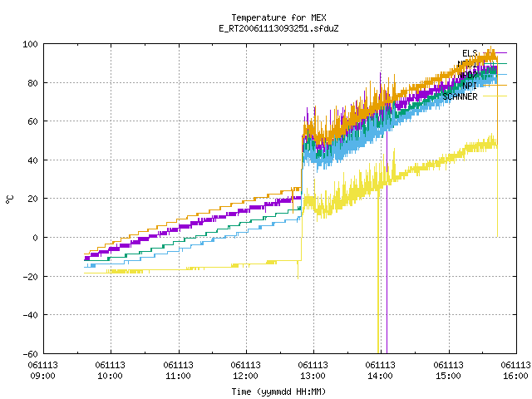532x399 pixels.
Task: Click the x-axis tick label 061113 11:00
Action: point(178,371)
